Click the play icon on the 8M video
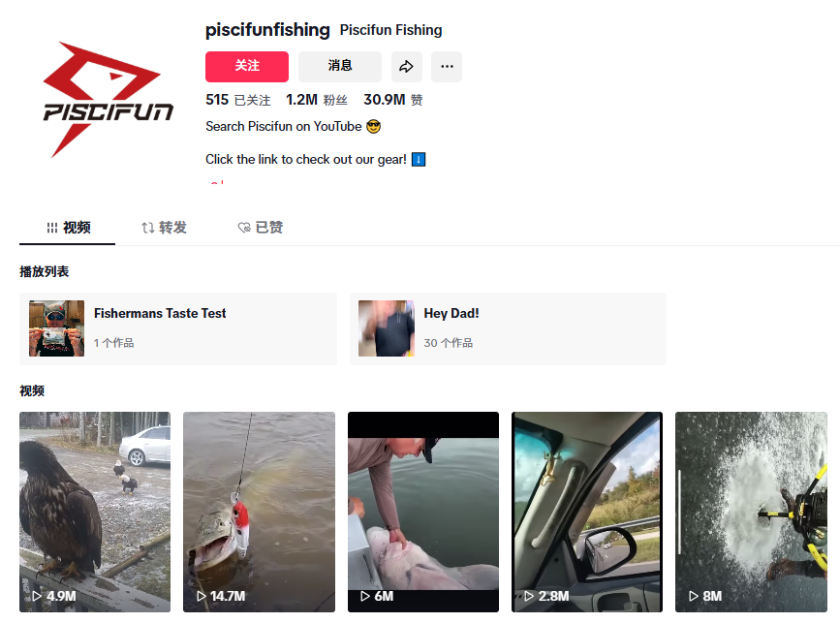Image resolution: width=840 pixels, height=623 pixels. (x=693, y=596)
